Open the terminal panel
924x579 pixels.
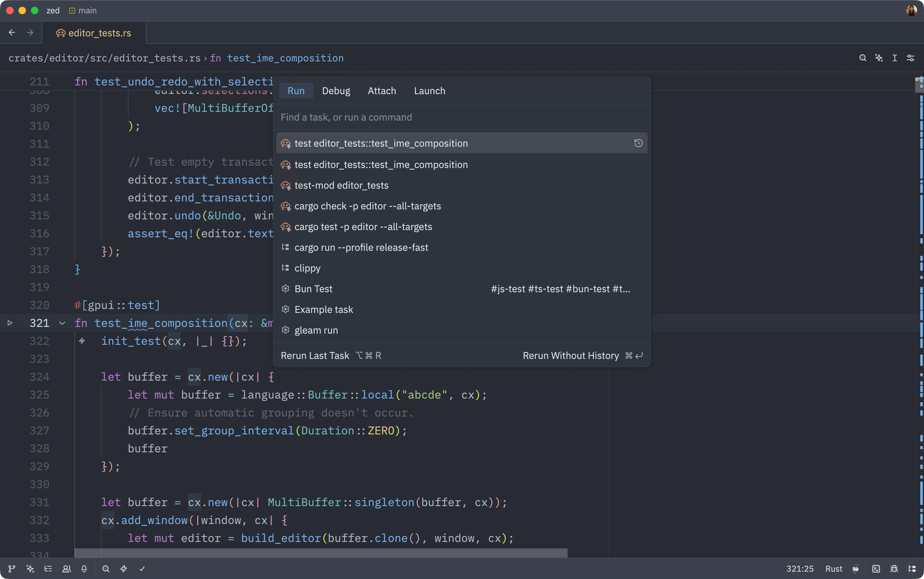[x=876, y=569]
